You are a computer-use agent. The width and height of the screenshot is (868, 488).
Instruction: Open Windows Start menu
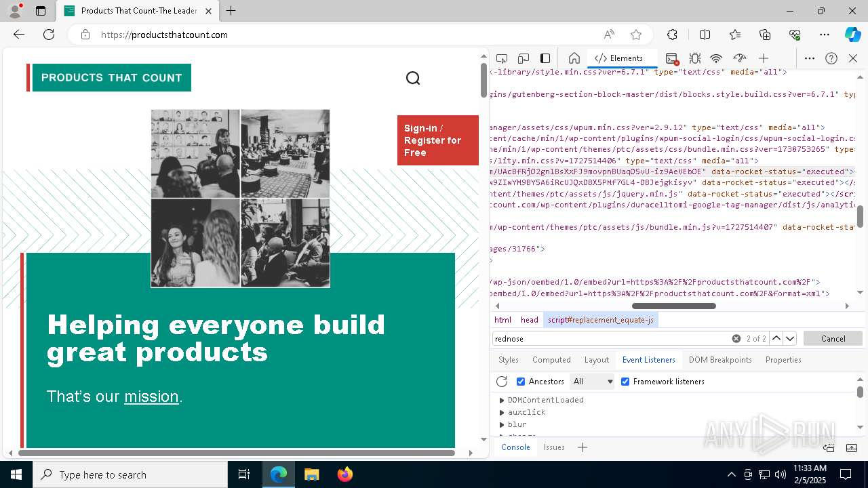tap(16, 474)
